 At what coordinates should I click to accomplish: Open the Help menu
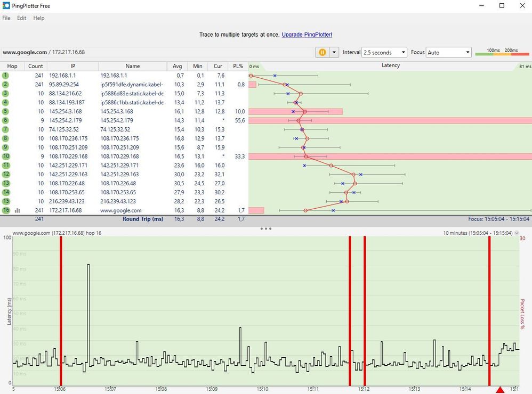[x=39, y=18]
